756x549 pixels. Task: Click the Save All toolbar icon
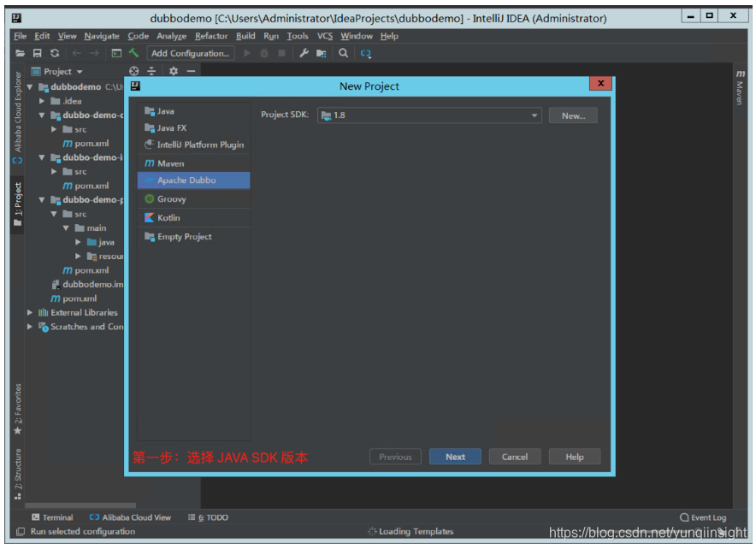coord(37,53)
